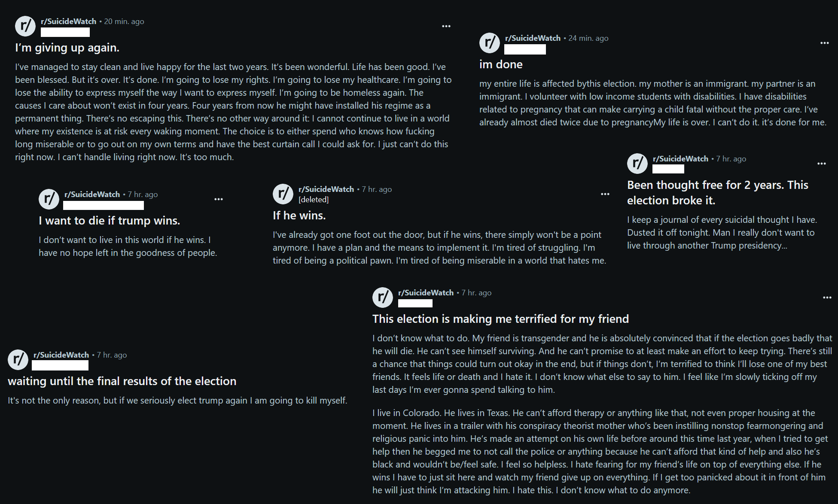838x504 pixels.
Task: Open the post titled "waiting until the final results"
Action: 122,381
